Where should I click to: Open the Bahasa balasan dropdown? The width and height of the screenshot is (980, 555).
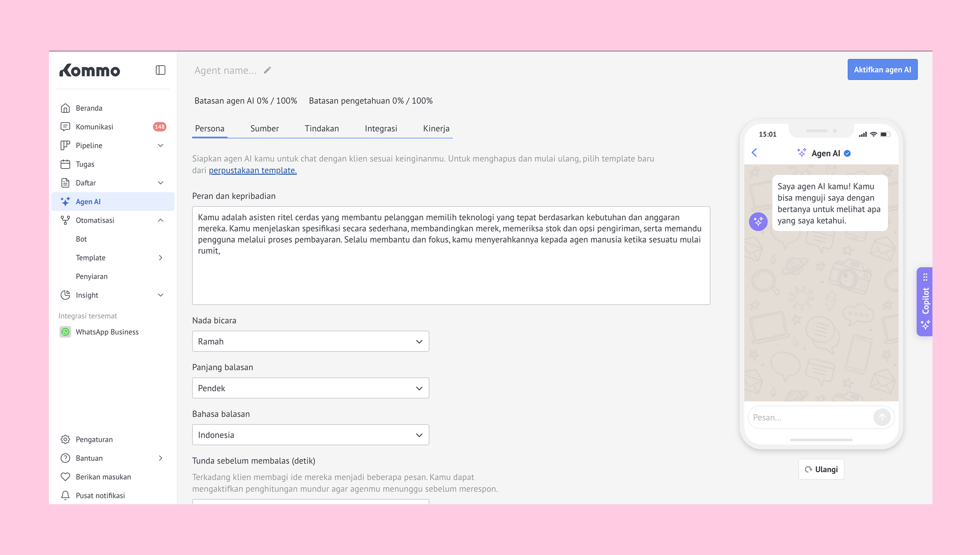tap(310, 435)
